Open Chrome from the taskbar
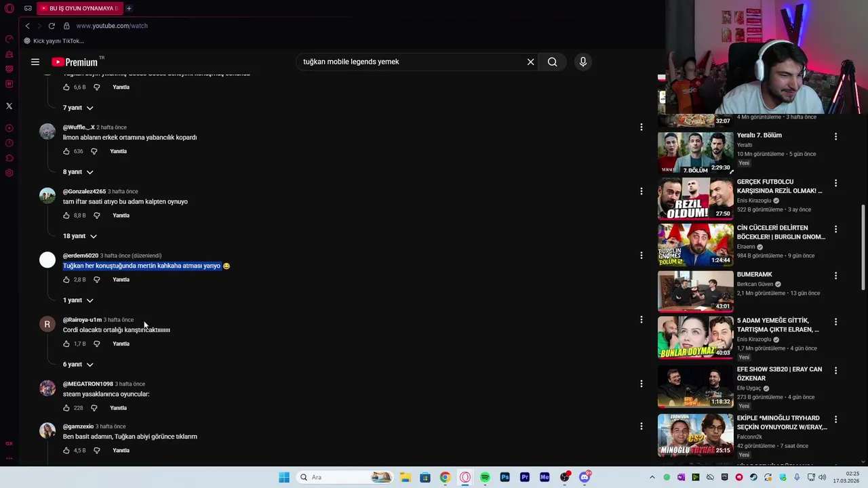 [x=445, y=477]
